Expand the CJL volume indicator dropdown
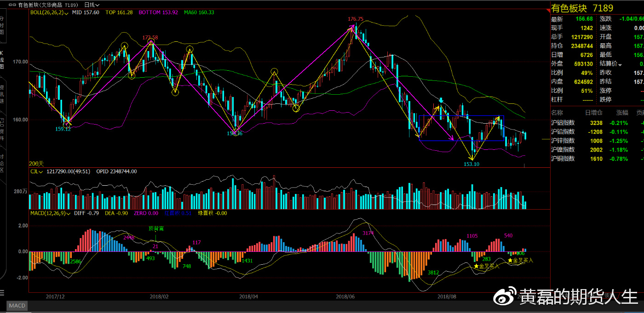 click(41, 171)
